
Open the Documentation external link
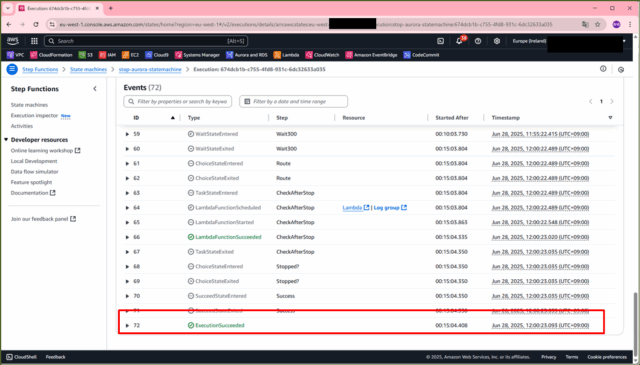coord(33,193)
